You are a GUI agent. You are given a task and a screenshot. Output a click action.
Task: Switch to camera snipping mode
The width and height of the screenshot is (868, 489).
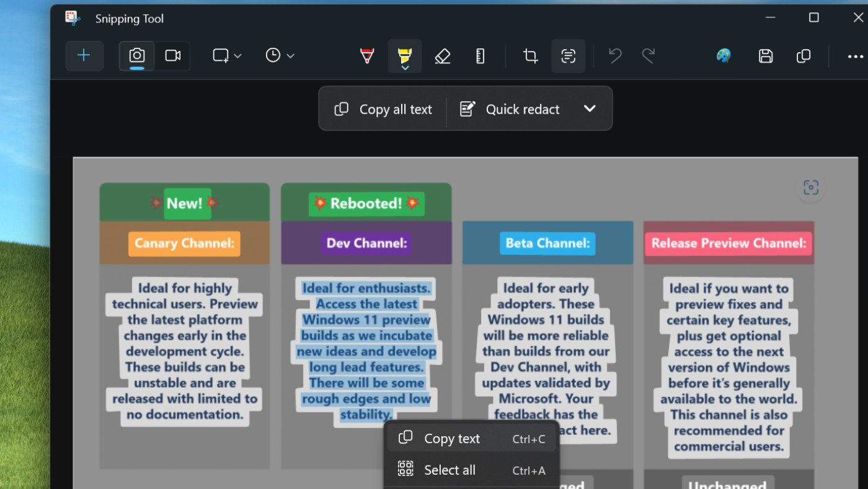[x=136, y=56]
